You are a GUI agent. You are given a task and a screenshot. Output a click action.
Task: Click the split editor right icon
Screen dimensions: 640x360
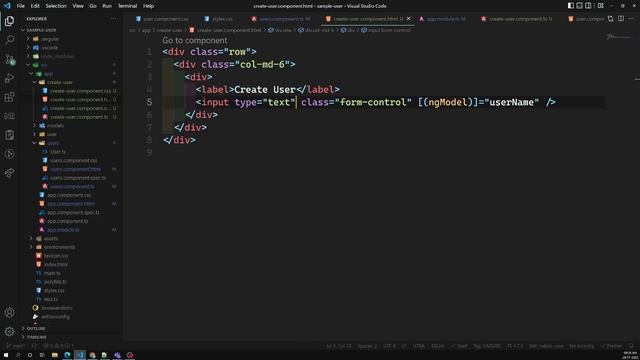[621, 19]
